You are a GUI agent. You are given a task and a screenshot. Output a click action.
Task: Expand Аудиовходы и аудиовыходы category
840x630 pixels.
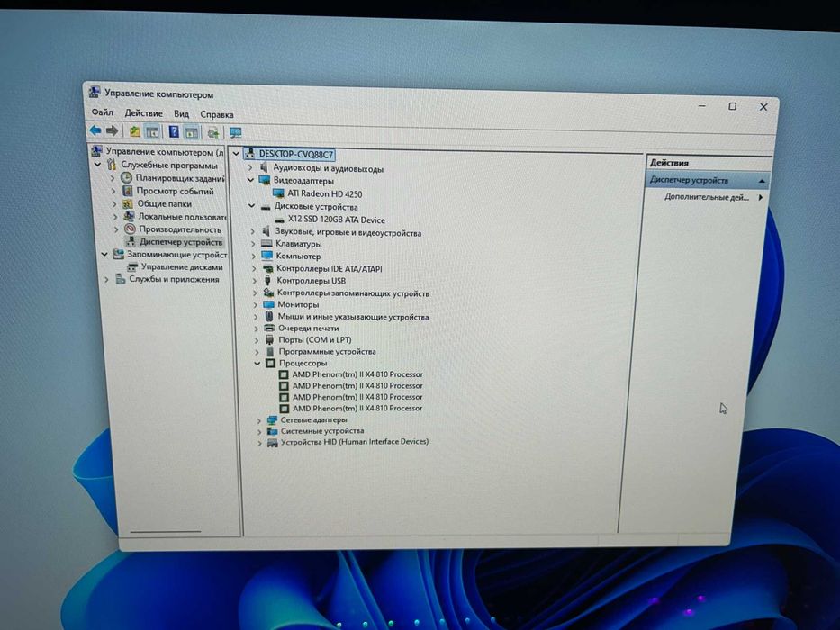coord(250,167)
